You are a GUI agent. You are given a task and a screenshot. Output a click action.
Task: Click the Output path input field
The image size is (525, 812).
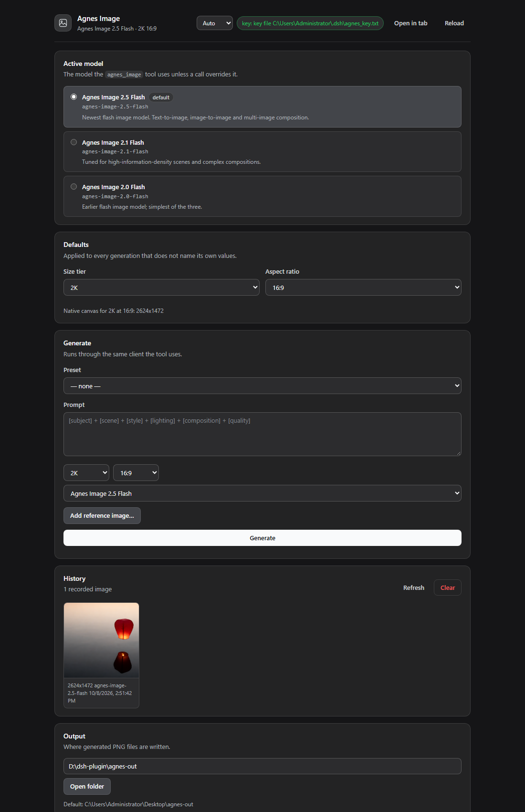(262, 766)
